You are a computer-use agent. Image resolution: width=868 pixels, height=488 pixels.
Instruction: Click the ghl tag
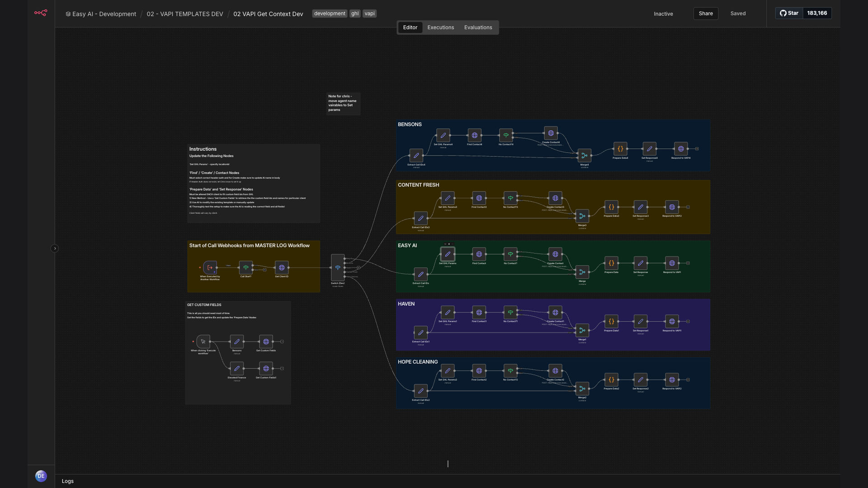tap(355, 14)
